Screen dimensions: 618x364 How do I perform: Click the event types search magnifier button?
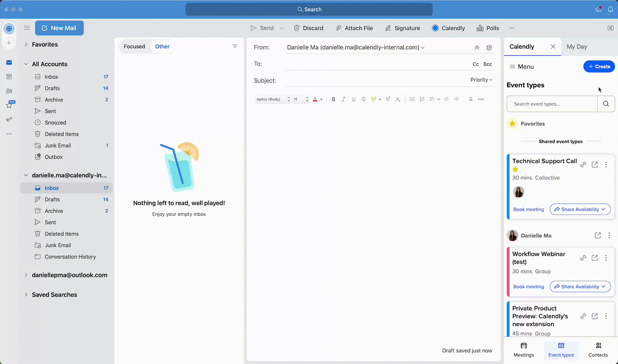pos(606,104)
